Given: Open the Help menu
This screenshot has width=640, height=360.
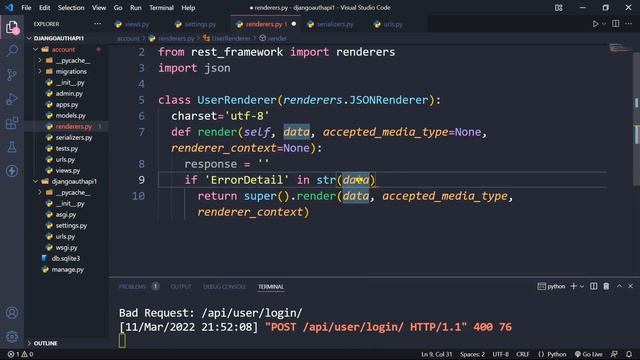Looking at the screenshot, I should tap(188, 8).
